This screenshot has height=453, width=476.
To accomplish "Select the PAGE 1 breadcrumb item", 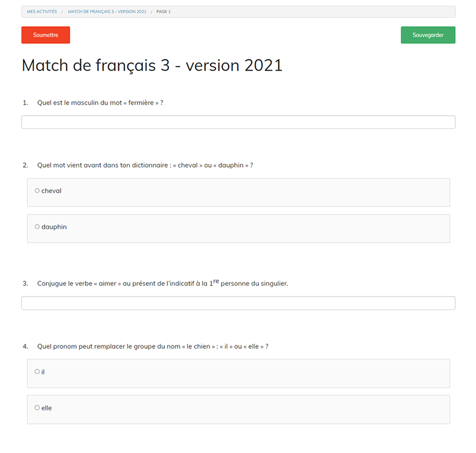I will (x=162, y=11).
